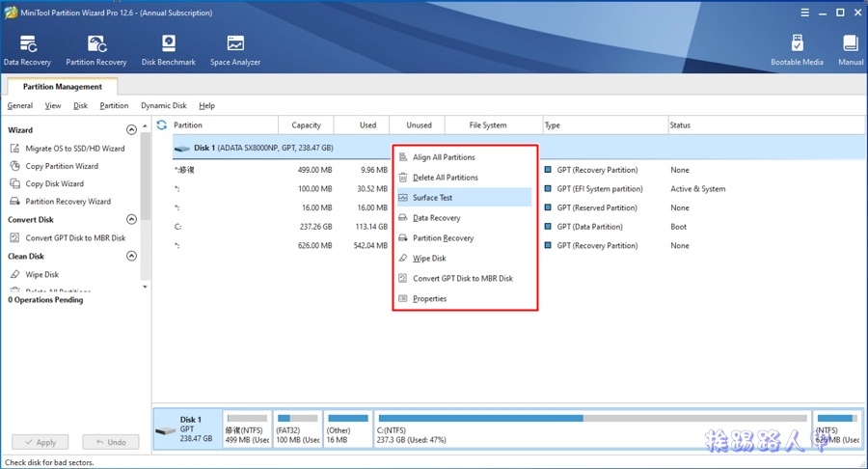The width and height of the screenshot is (868, 469).
Task: Start Copy Partition Wizard link
Action: click(x=62, y=166)
